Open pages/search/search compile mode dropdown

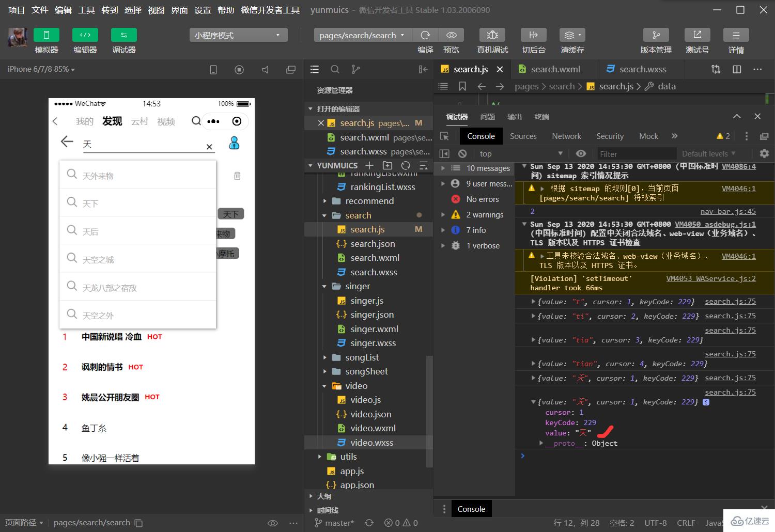363,35
